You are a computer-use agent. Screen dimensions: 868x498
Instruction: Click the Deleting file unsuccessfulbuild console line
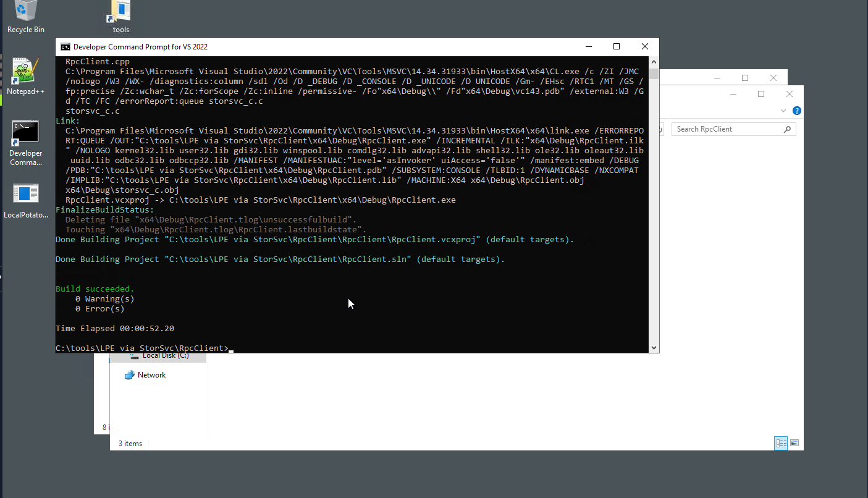pos(211,219)
